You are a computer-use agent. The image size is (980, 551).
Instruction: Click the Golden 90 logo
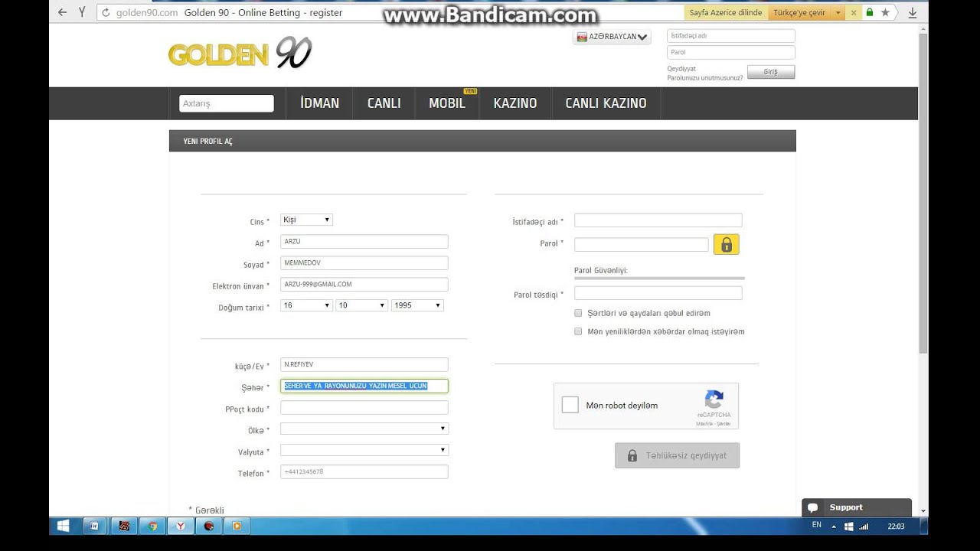coord(240,54)
